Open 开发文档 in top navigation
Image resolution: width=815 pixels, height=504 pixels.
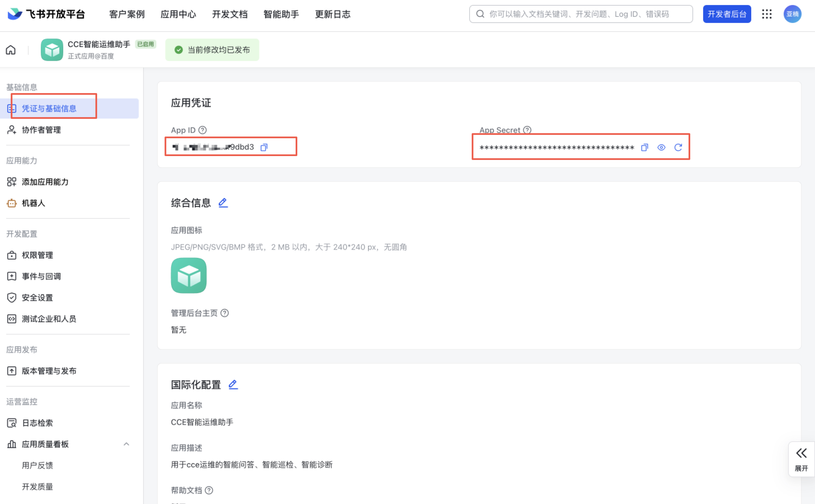pos(230,14)
